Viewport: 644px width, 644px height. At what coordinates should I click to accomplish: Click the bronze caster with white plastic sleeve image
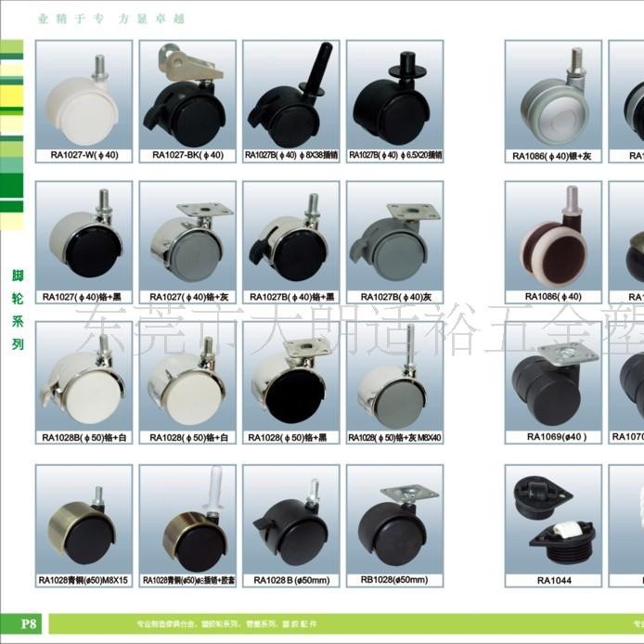click(187, 520)
